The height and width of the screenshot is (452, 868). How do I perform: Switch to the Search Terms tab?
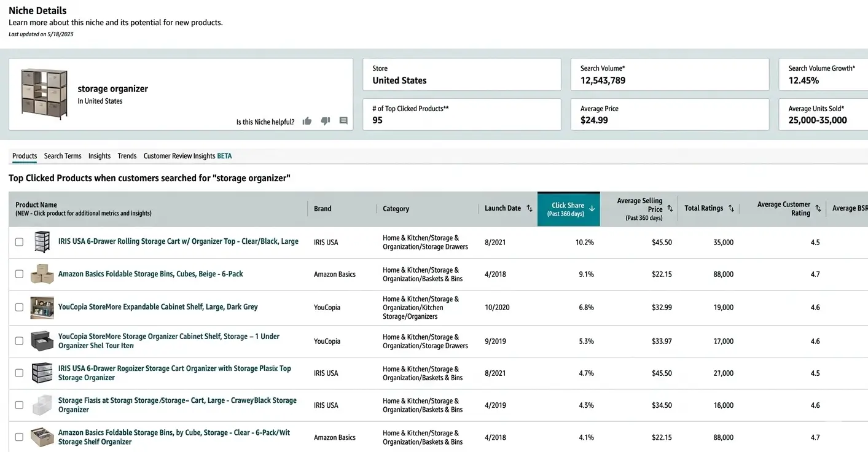[63, 156]
